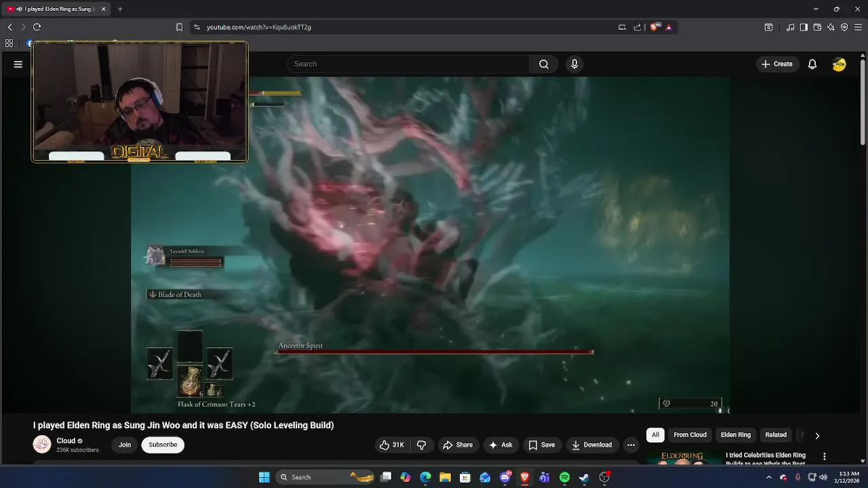The width and height of the screenshot is (868, 488).
Task: Open Spotify from taskbar
Action: pyautogui.click(x=564, y=477)
